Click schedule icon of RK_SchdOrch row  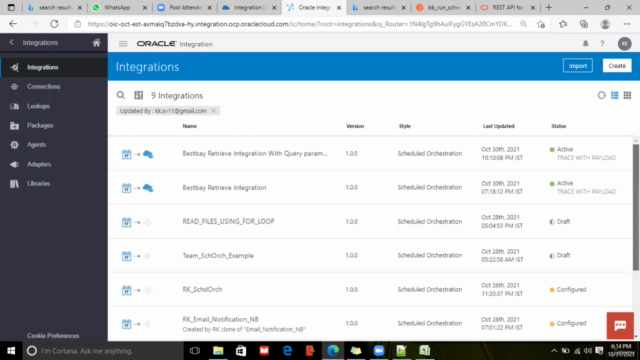(126, 290)
